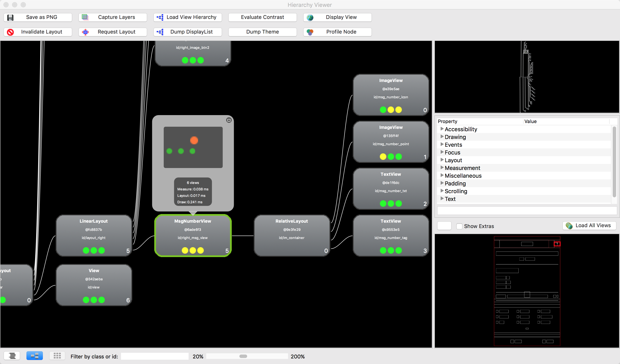Switch to tree layout view icon

pyautogui.click(x=34, y=356)
